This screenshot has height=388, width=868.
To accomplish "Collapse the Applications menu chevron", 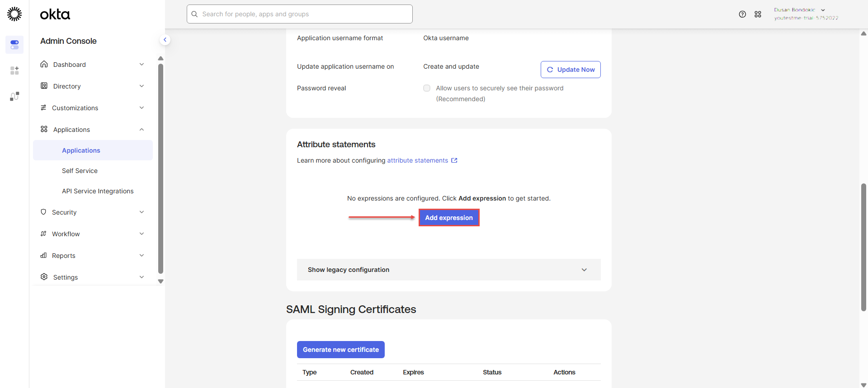I will (142, 130).
